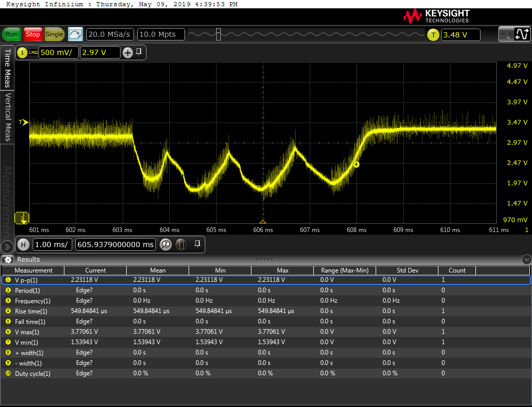Pin the channel 1 settings bar
Screen dimensions: 532x407
[139, 52]
